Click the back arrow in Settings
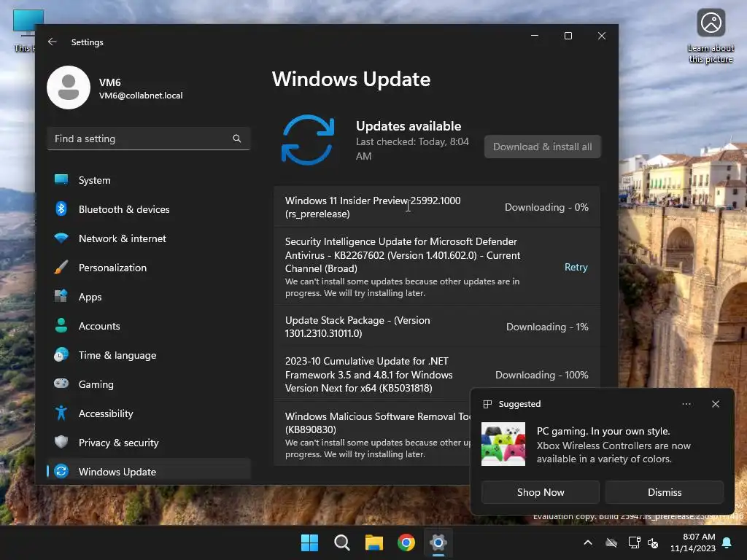The height and width of the screenshot is (560, 747). tap(53, 42)
